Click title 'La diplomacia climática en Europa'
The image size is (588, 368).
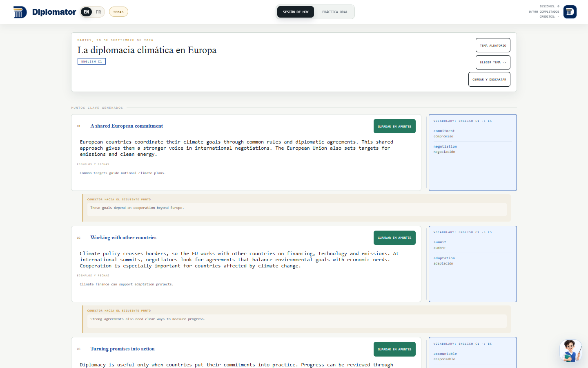pos(147,50)
